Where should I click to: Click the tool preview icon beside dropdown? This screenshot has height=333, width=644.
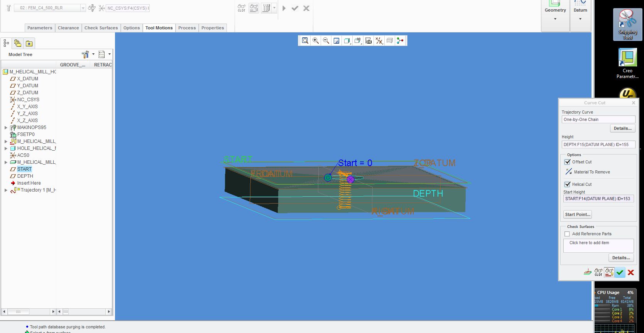pos(92,8)
